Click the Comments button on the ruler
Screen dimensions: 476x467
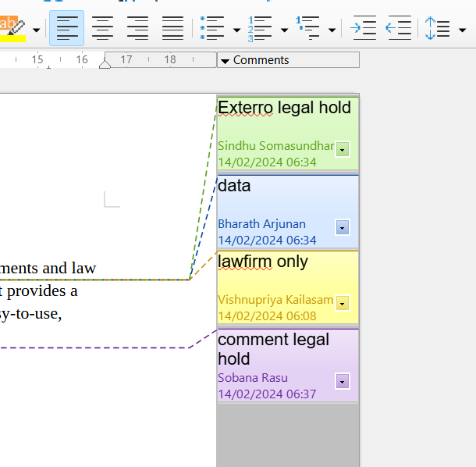(287, 60)
